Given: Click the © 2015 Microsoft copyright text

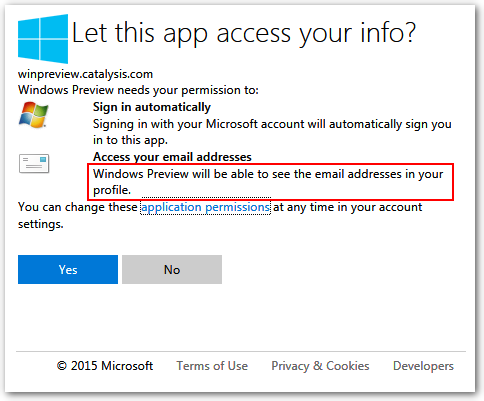Looking at the screenshot, I should (x=105, y=366).
